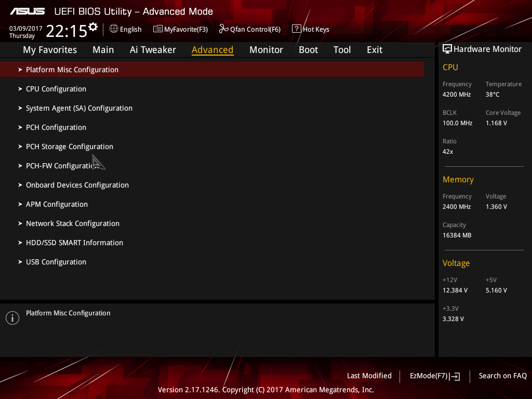Expand arrow beside Onboard Devices Configuration
Image resolution: width=532 pixels, height=399 pixels.
20,185
